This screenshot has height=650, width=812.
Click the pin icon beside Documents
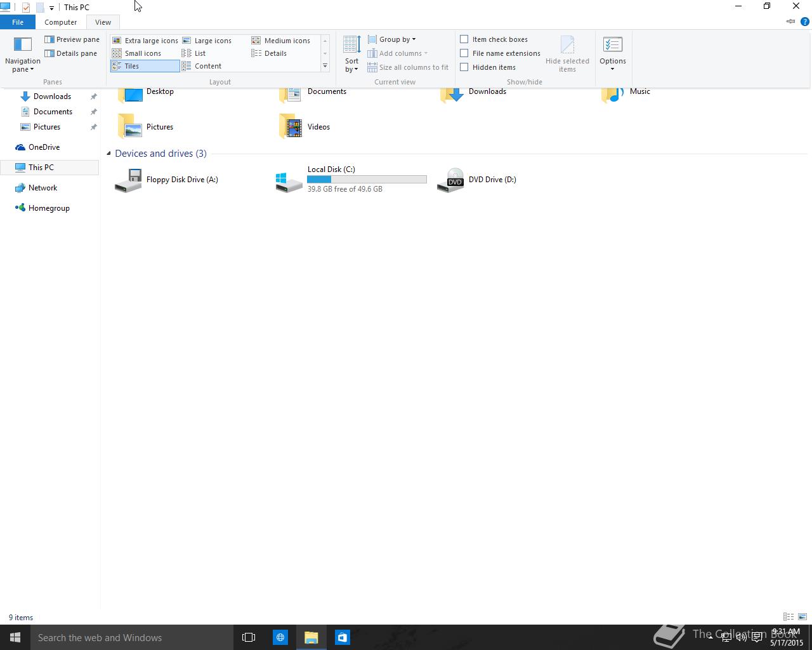click(93, 112)
